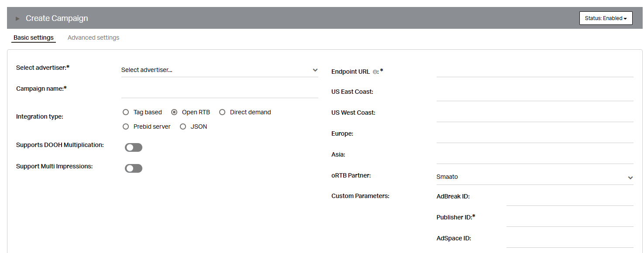
Task: Select the Tag based radio button
Action: pos(126,112)
